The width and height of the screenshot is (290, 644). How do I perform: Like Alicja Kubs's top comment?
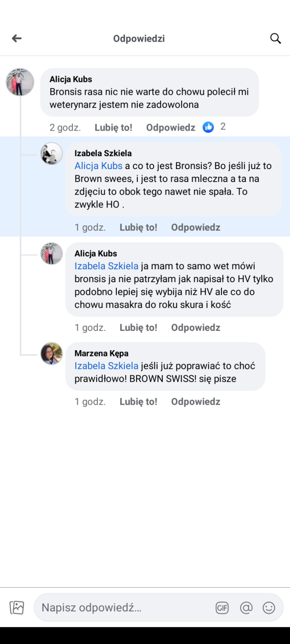pyautogui.click(x=113, y=127)
